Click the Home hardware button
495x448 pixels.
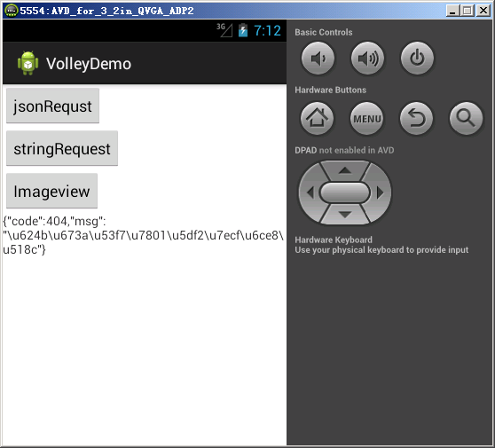click(317, 118)
